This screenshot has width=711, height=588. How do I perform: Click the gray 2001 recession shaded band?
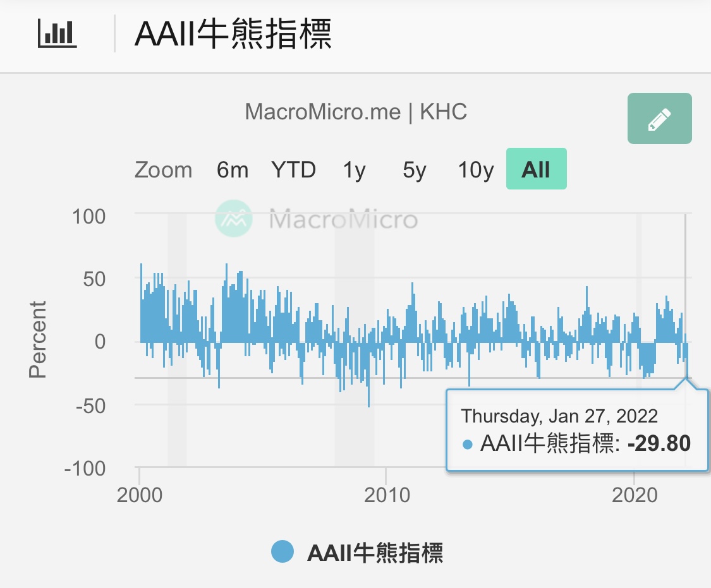[x=177, y=429]
